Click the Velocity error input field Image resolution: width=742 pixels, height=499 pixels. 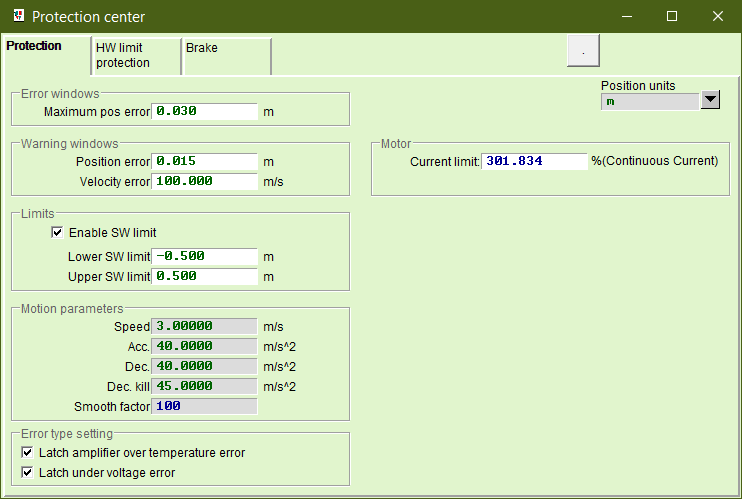pyautogui.click(x=204, y=182)
